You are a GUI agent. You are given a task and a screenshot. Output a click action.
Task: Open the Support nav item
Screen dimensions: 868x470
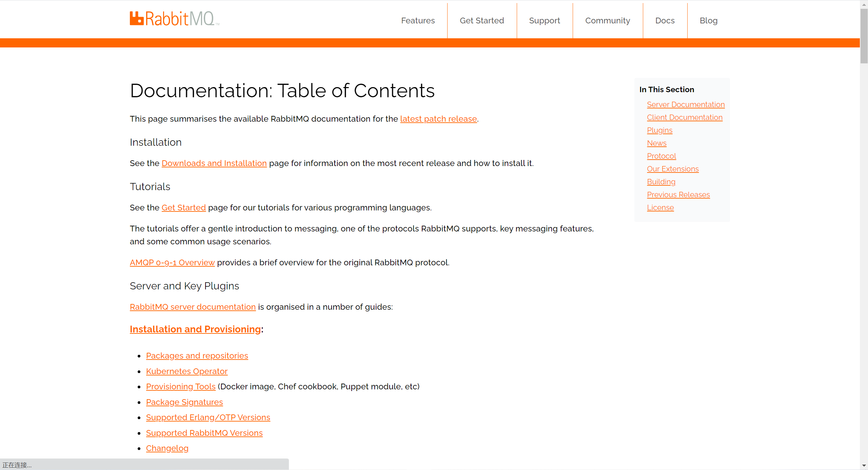545,21
